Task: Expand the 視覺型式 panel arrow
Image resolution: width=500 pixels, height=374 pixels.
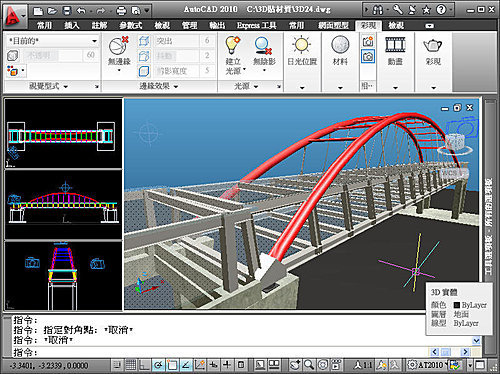Action: coord(96,86)
